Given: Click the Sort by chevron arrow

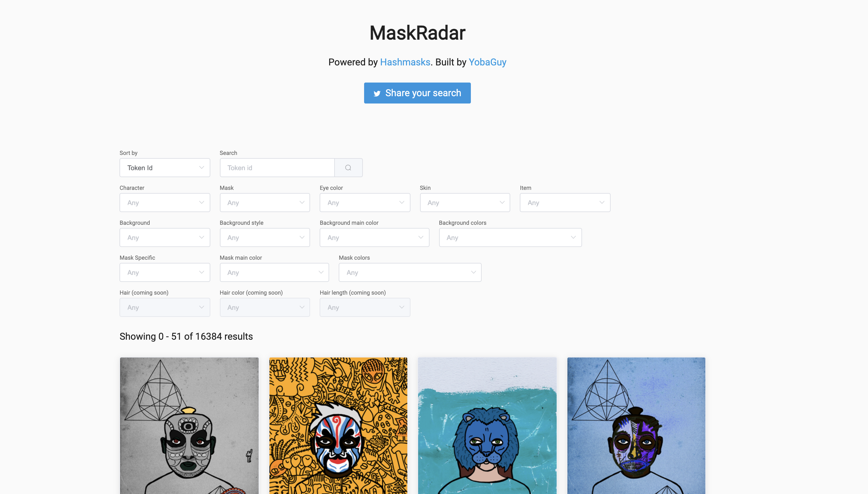Looking at the screenshot, I should pyautogui.click(x=202, y=168).
